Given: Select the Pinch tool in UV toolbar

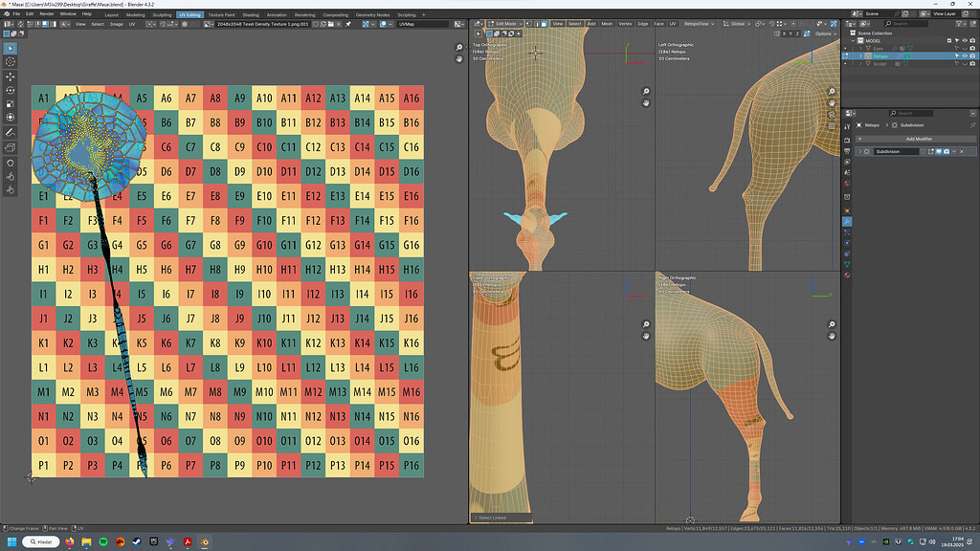Looking at the screenshot, I should [x=10, y=190].
